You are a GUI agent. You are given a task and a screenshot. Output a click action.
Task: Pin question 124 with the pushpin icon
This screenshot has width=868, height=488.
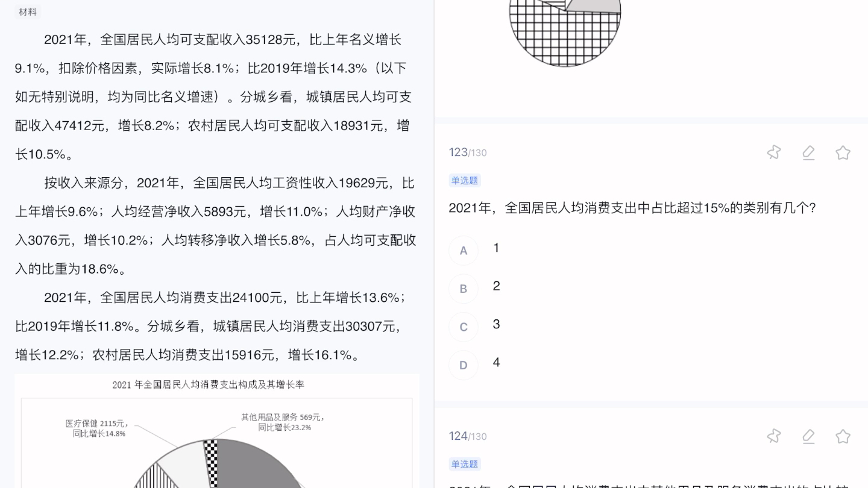774,436
